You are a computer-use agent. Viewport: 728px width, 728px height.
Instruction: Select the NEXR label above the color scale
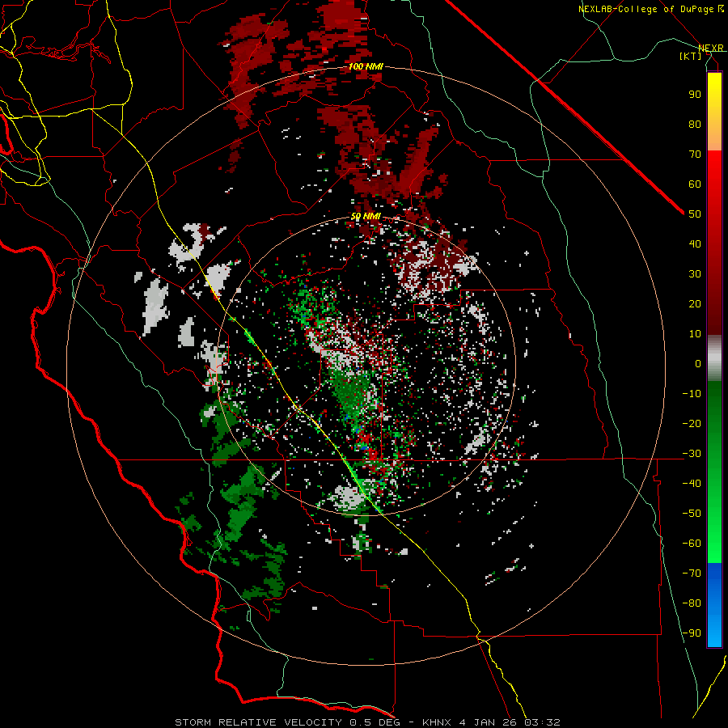[x=711, y=48]
